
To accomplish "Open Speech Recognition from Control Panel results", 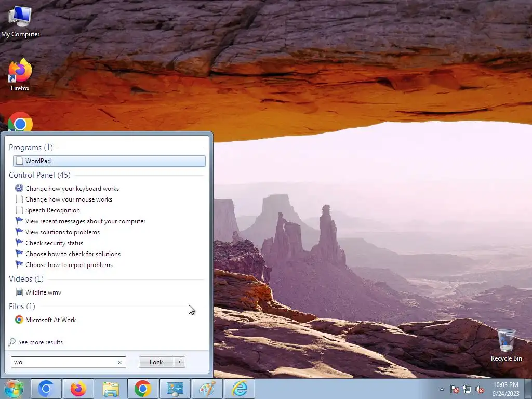I will [x=52, y=210].
